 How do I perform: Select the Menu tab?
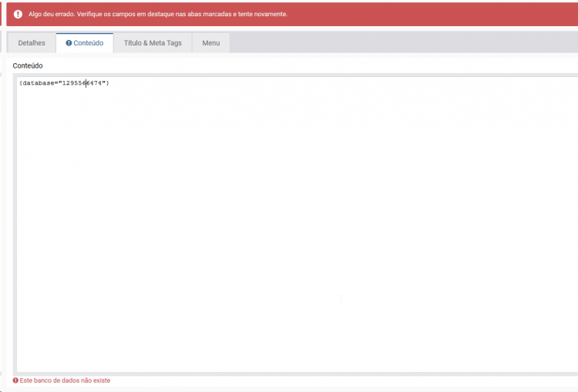click(x=210, y=43)
